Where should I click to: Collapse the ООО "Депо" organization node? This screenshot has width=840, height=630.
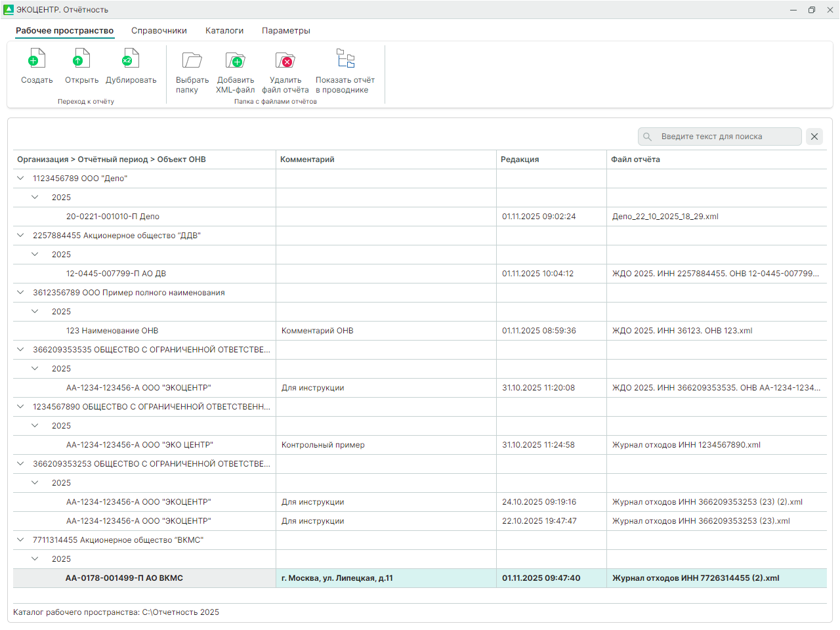[20, 178]
